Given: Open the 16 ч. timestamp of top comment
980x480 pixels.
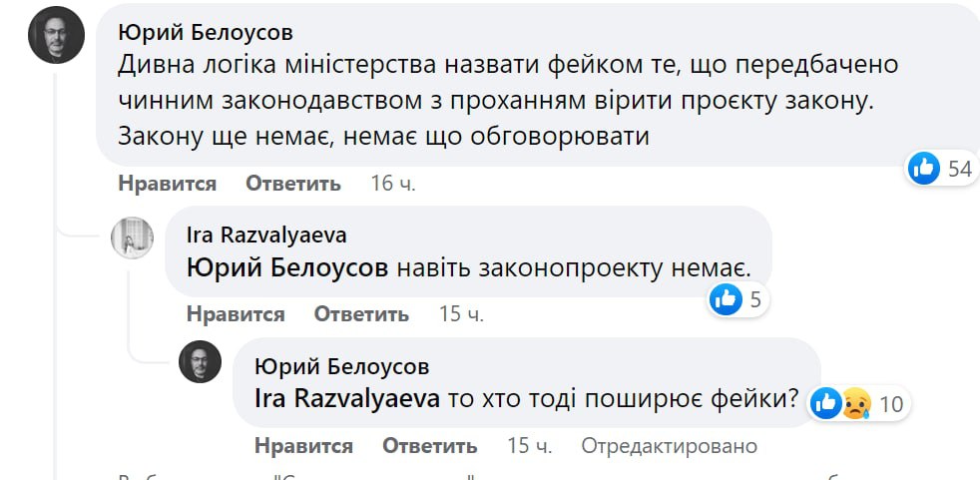Looking at the screenshot, I should pos(393,184).
